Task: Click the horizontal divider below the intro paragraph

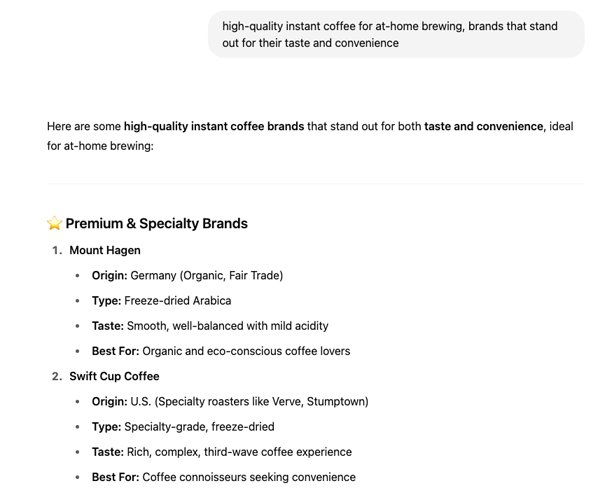Action: (315, 183)
